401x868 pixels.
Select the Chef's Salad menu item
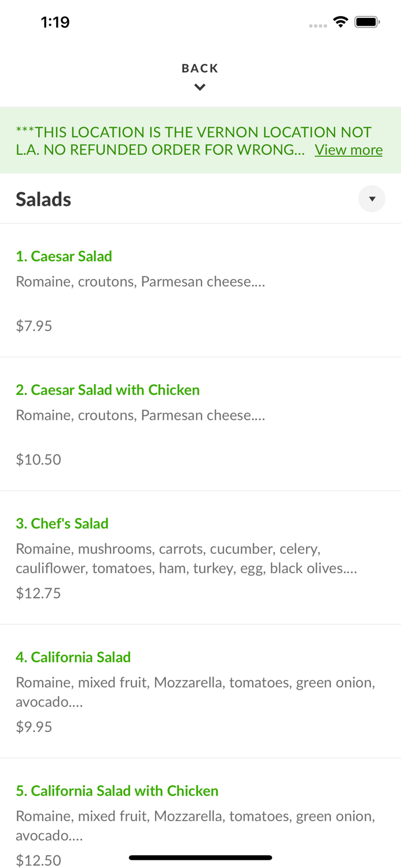pos(62,523)
